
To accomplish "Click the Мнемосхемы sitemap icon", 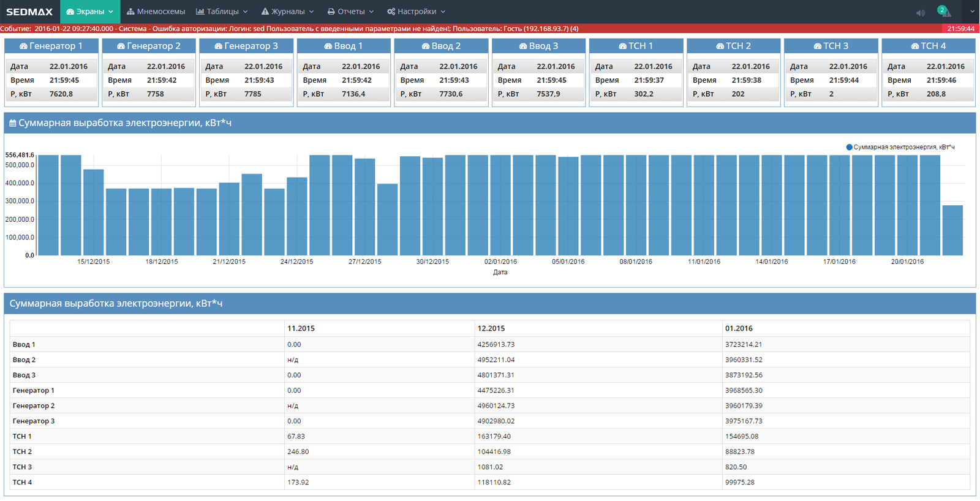I will point(130,12).
